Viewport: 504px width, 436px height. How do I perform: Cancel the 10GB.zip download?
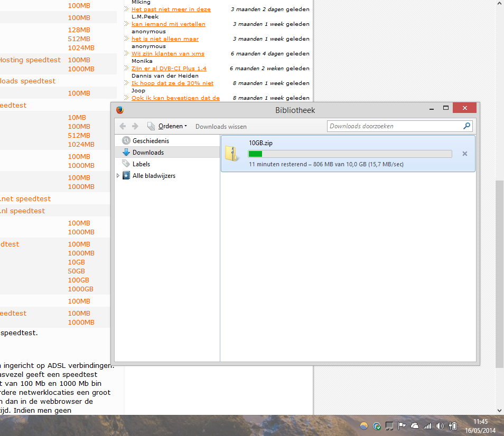tap(465, 154)
